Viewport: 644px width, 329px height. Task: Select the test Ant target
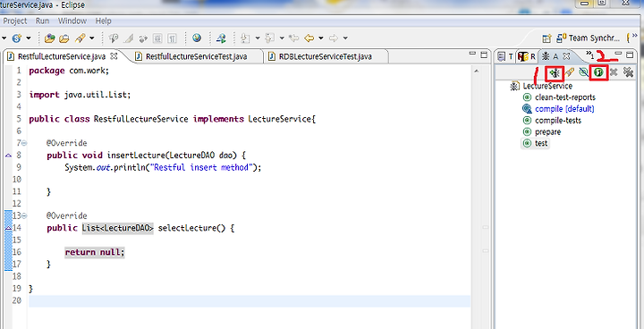pyautogui.click(x=535, y=143)
